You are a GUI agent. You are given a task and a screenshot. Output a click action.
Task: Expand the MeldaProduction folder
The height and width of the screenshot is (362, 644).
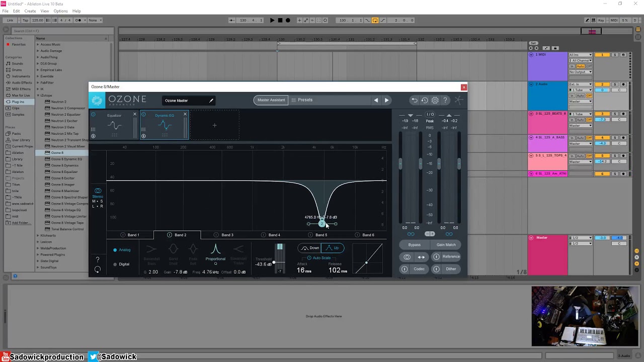click(38, 248)
